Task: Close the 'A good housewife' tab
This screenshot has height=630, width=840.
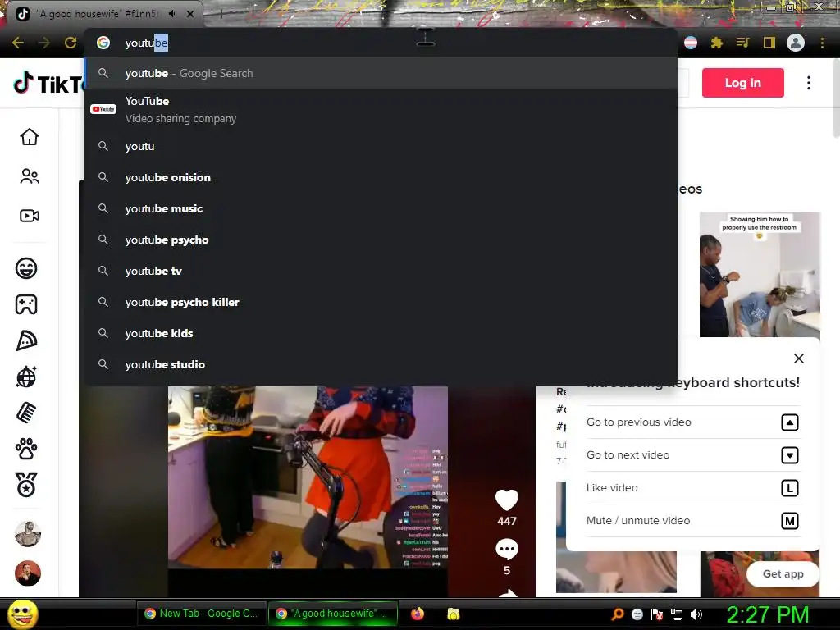Action: pos(190,14)
